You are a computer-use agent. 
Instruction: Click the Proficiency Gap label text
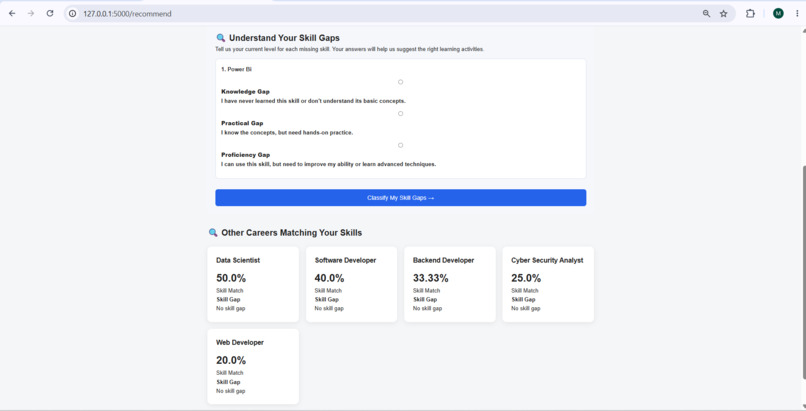click(246, 155)
